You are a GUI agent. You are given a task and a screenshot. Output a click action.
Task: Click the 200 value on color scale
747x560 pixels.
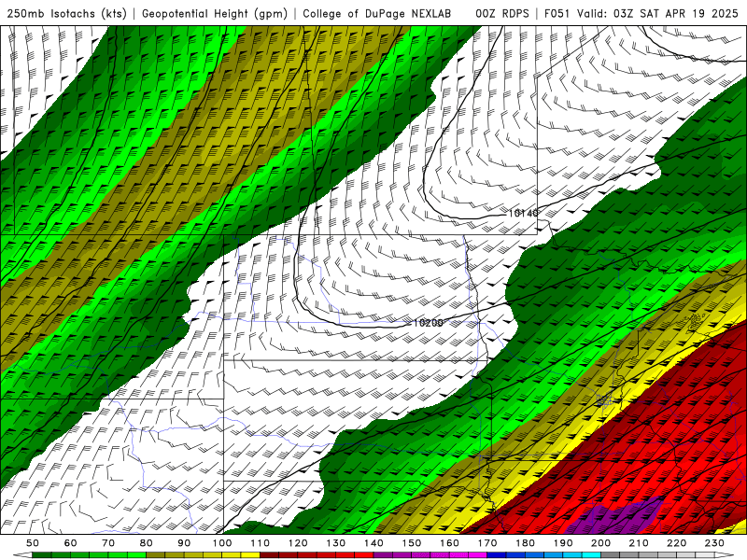(x=600, y=543)
